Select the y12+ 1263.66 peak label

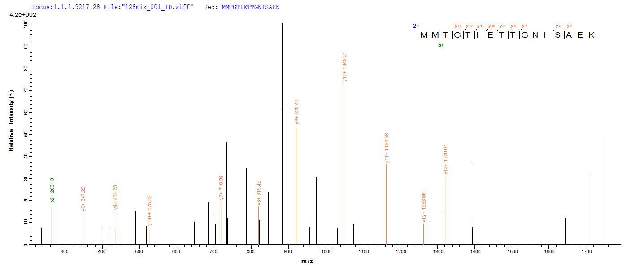pos(424,207)
